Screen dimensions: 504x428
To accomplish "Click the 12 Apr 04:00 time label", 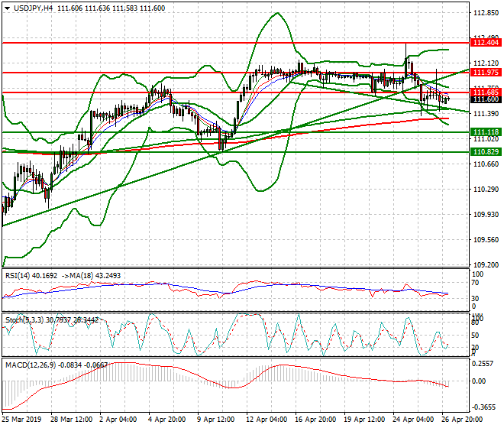I will pyautogui.click(x=267, y=420).
